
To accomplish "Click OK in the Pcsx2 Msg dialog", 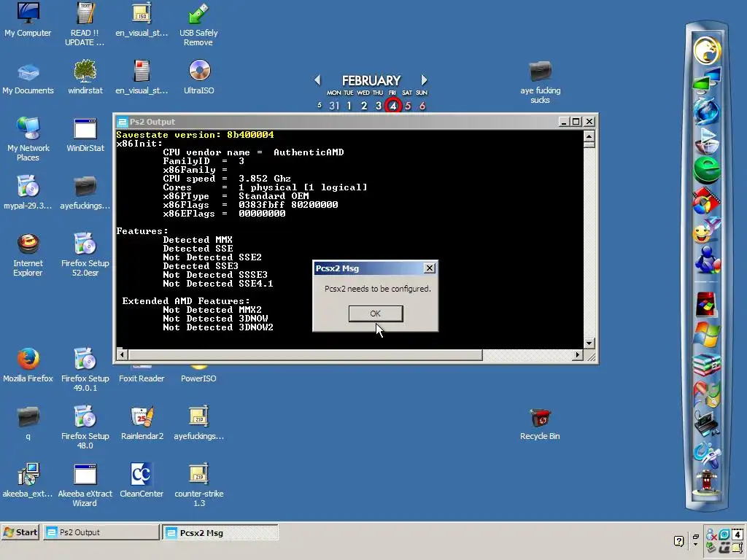I will coord(376,314).
